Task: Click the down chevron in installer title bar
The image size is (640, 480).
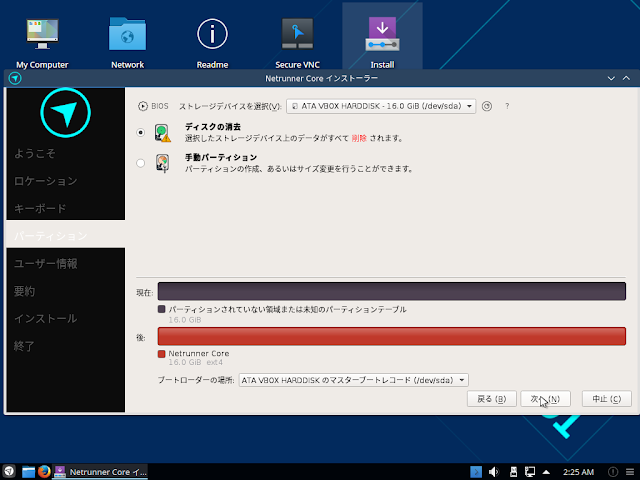Action: point(611,78)
